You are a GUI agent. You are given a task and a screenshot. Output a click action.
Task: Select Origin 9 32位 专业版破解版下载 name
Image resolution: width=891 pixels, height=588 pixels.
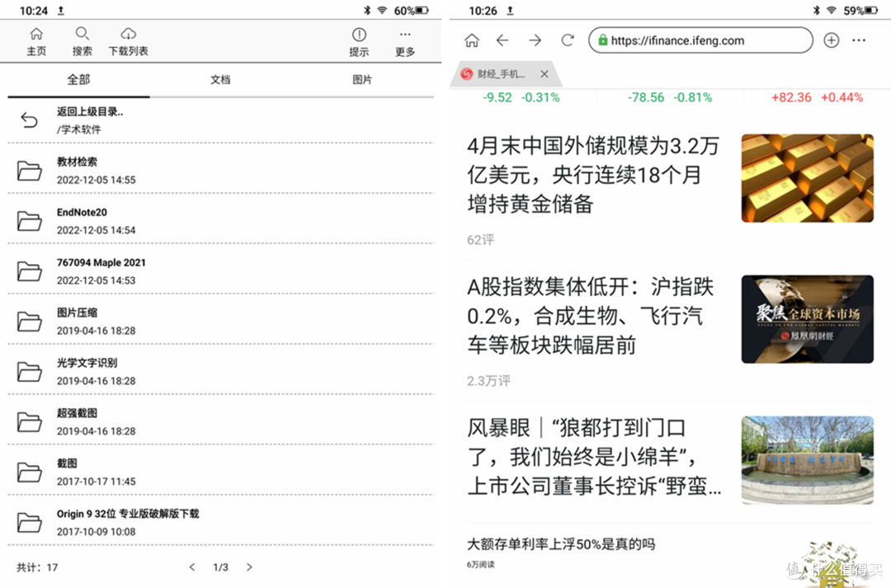click(x=128, y=514)
